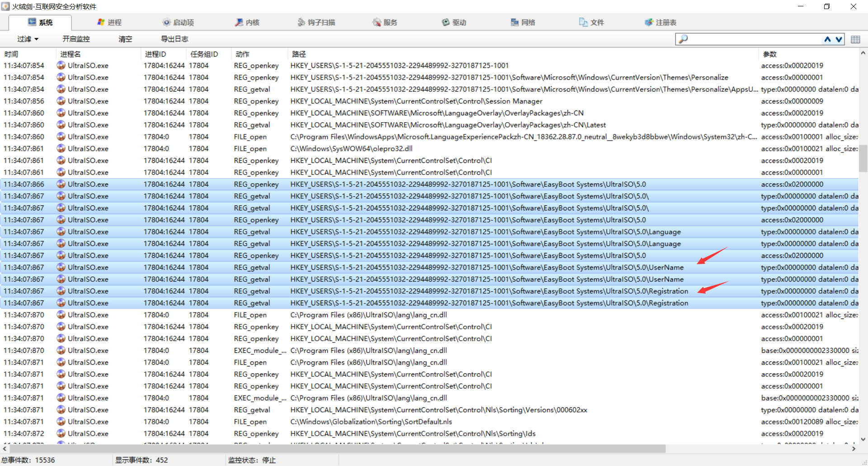Select the Sorting\Versions\000602xx registry path
868x466 pixels.
tap(439, 409)
